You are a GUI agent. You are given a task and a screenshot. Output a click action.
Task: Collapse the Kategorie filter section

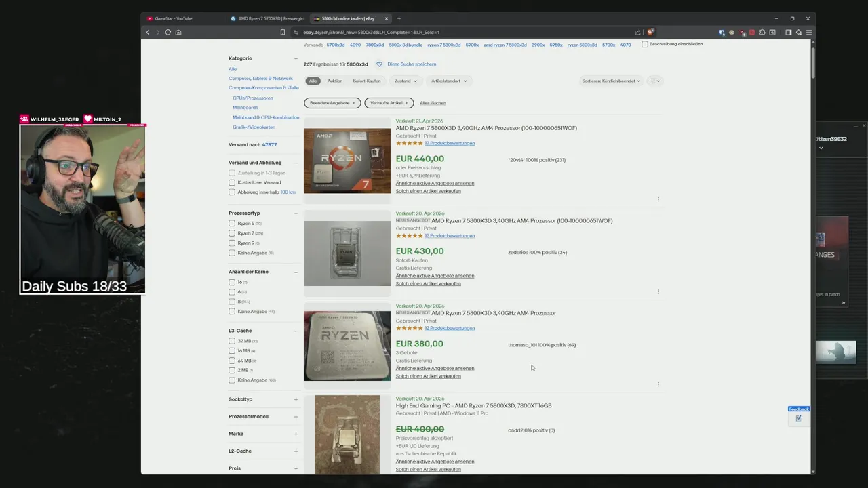pyautogui.click(x=296, y=58)
